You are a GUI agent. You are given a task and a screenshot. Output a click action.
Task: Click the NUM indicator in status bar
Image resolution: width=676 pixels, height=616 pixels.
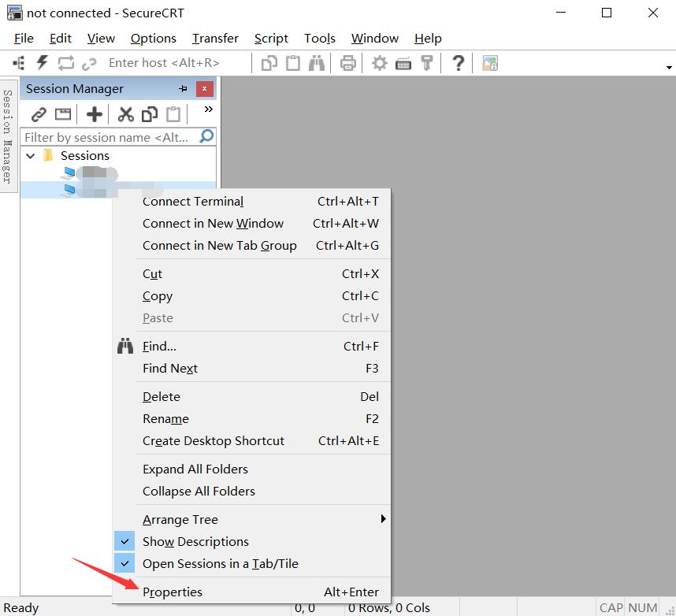[642, 607]
